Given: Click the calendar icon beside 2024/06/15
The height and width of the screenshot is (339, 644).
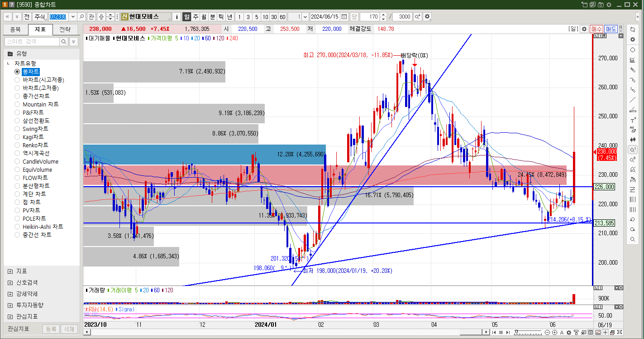Looking at the screenshot, I should (x=344, y=17).
